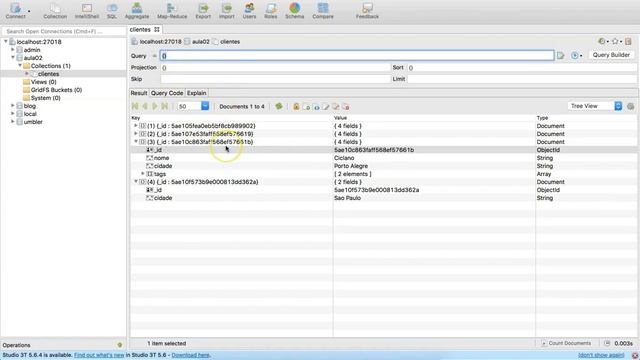Image resolution: width=640 pixels, height=360 pixels.
Task: Expand document (1) in results
Action: (136, 126)
